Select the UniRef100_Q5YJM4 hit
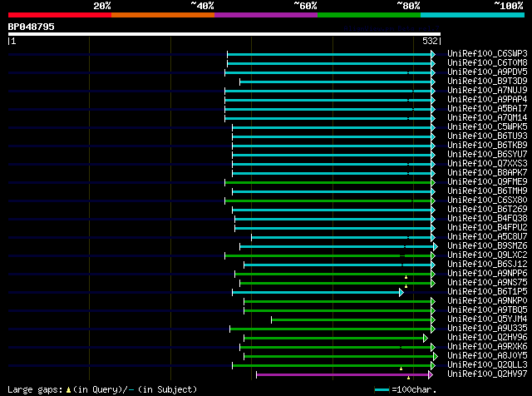Image resolution: width=532 pixels, height=396 pixels. (487, 319)
